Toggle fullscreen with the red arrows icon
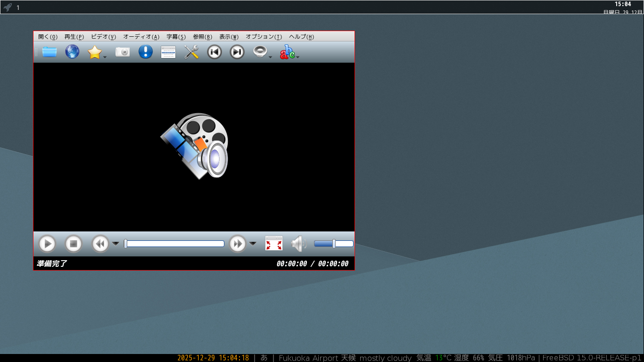 274,244
